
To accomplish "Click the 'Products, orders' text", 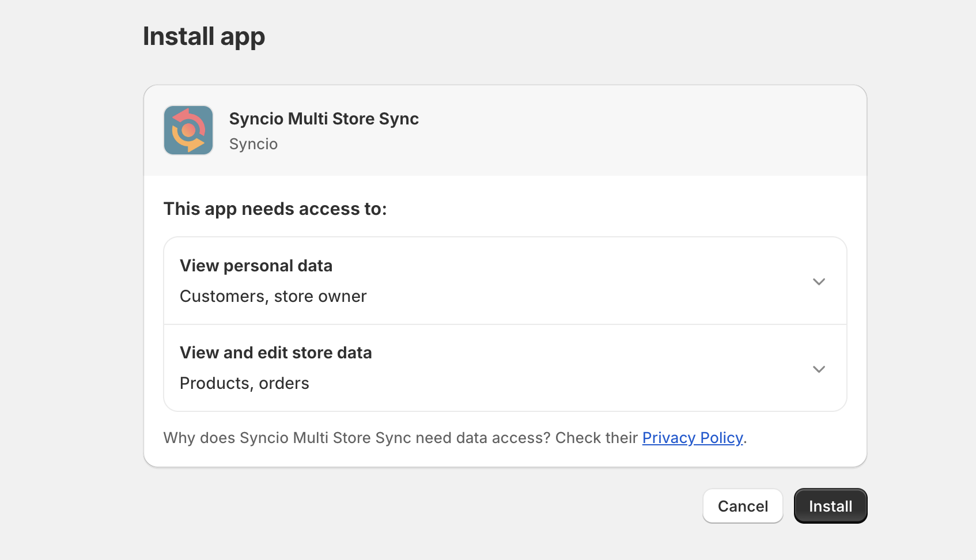I will [244, 383].
